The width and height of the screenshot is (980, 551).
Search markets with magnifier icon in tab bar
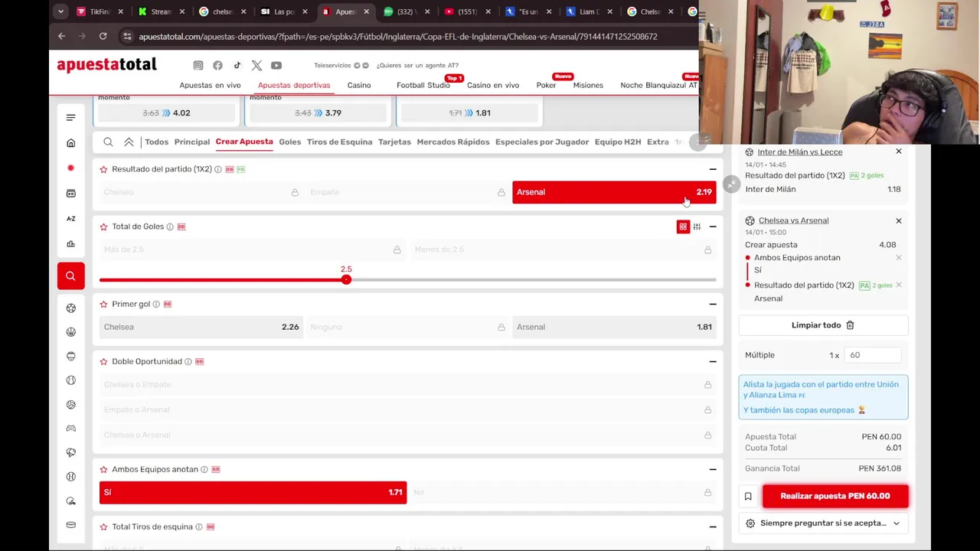point(108,142)
